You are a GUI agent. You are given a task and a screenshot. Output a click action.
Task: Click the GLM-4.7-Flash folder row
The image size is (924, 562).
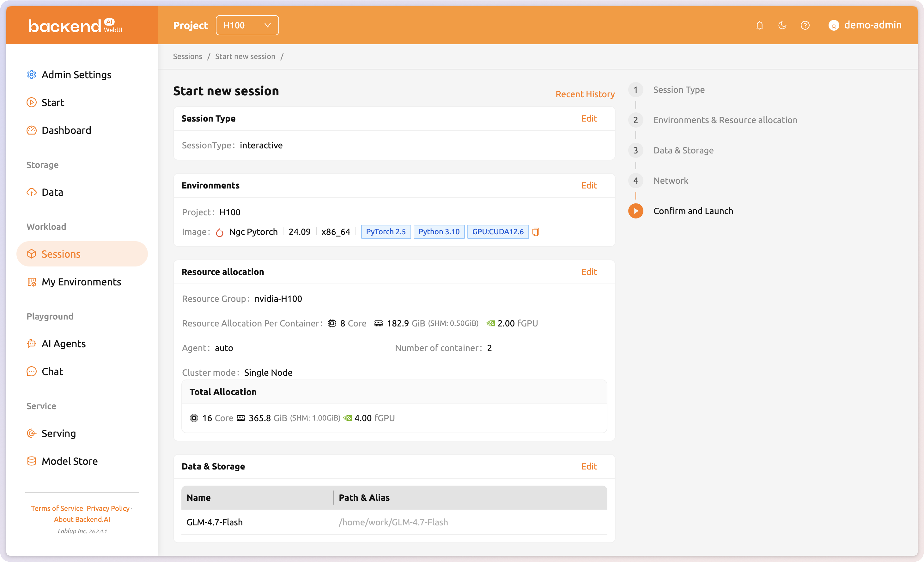(x=215, y=522)
